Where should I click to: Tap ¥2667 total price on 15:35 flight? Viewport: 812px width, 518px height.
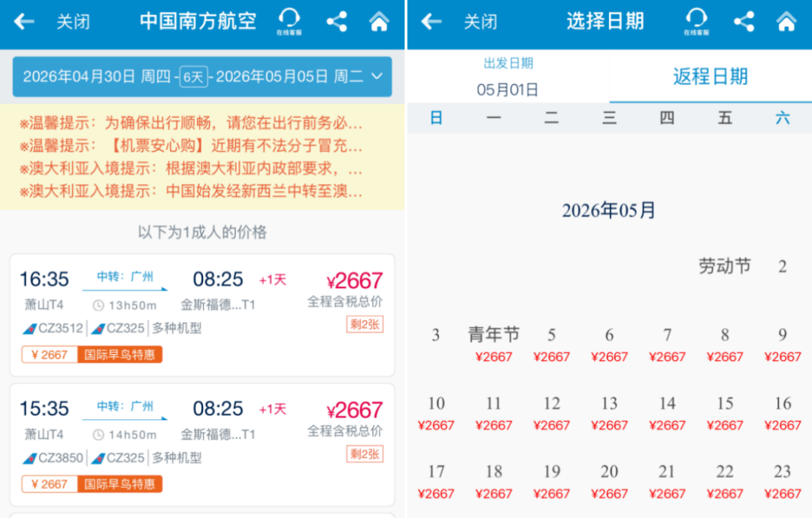click(x=354, y=410)
